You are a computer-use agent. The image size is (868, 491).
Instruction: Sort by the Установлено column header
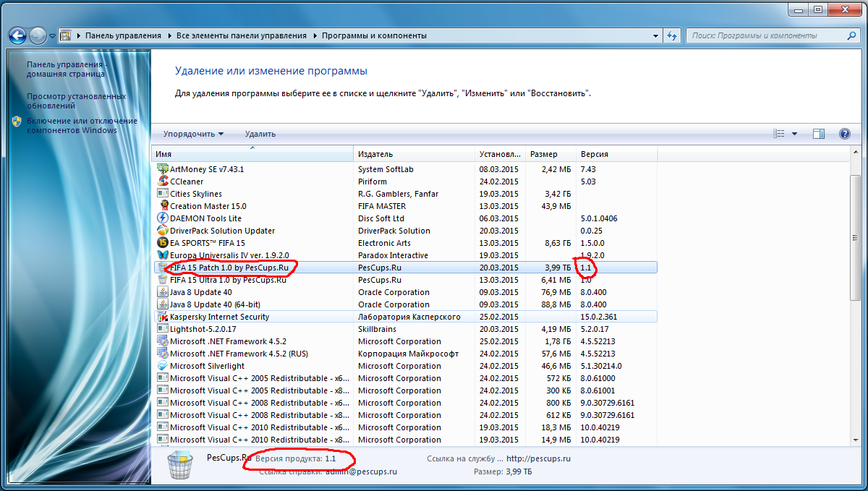click(500, 154)
